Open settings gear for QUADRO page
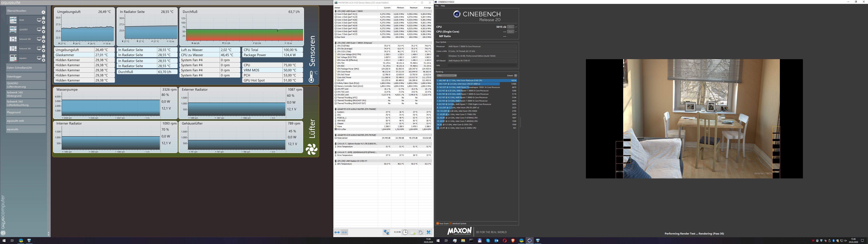868x244 pixels. [43, 32]
